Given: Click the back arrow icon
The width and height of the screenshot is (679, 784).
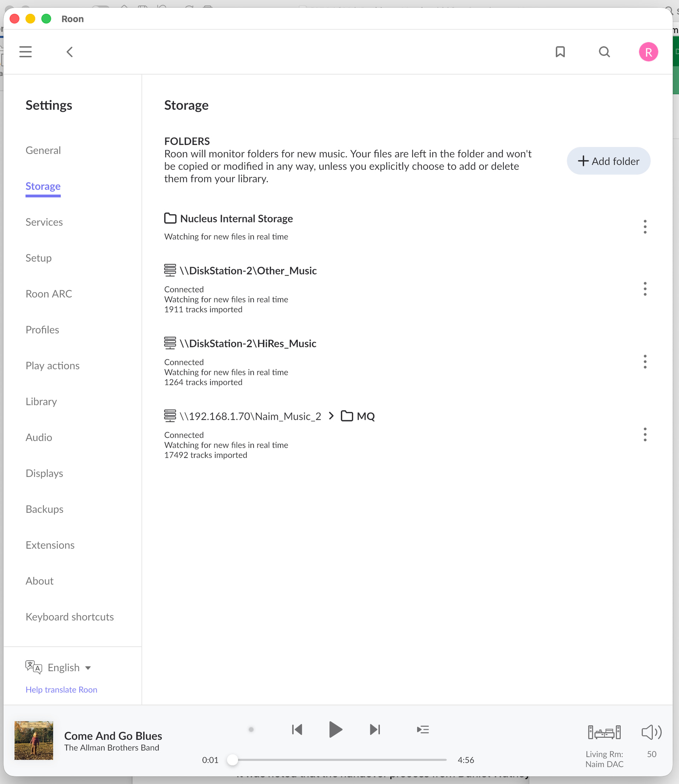Looking at the screenshot, I should pos(70,52).
